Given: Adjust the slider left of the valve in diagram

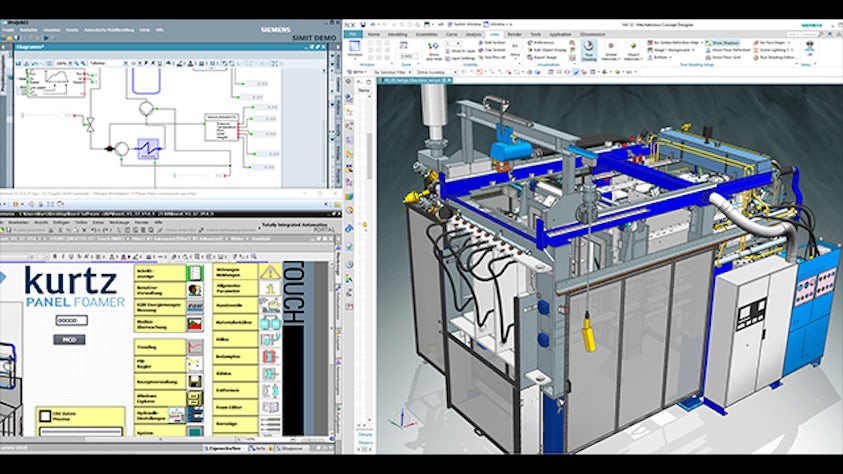Looking at the screenshot, I should [48, 115].
